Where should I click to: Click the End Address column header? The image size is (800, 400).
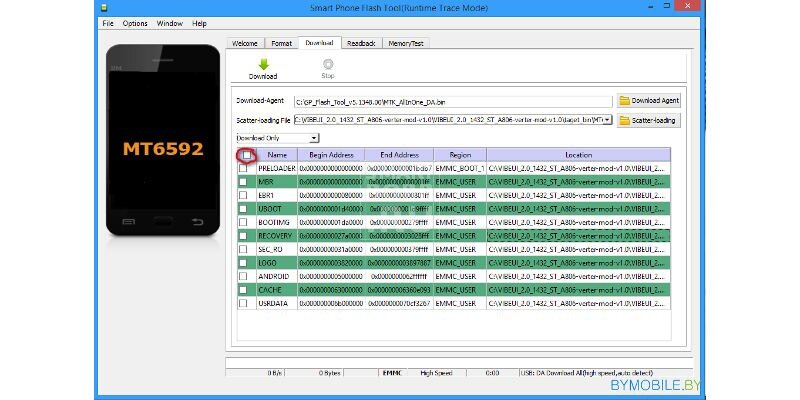pyautogui.click(x=399, y=155)
